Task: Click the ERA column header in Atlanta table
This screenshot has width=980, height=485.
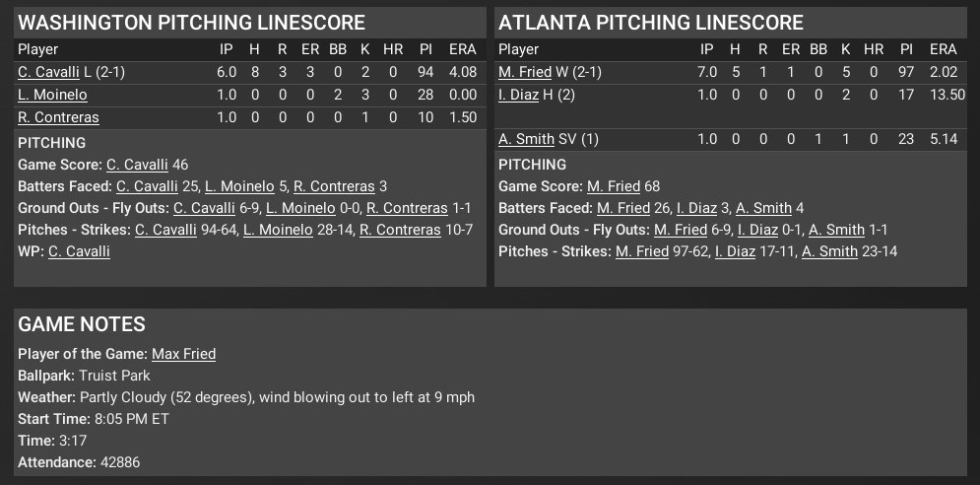Action: coord(943,49)
